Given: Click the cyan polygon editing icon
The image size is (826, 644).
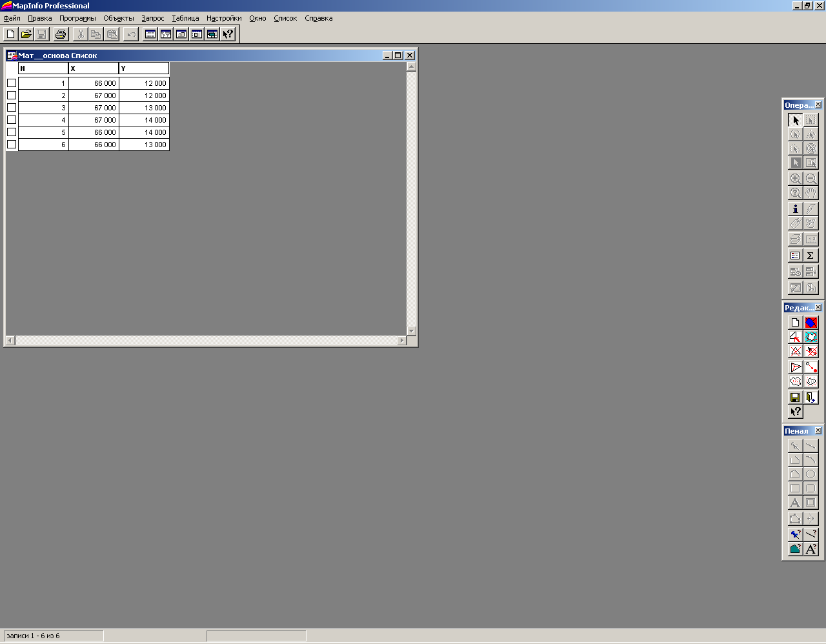Looking at the screenshot, I should [811, 337].
